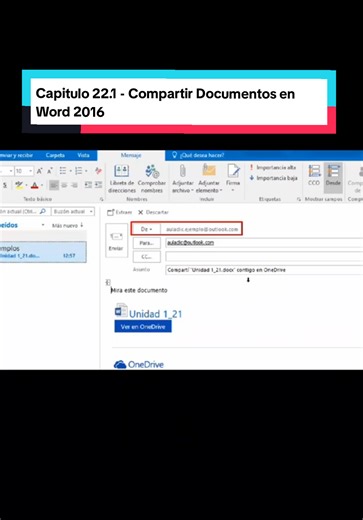Click into the CC address field
The image size is (363, 520).
264,256
